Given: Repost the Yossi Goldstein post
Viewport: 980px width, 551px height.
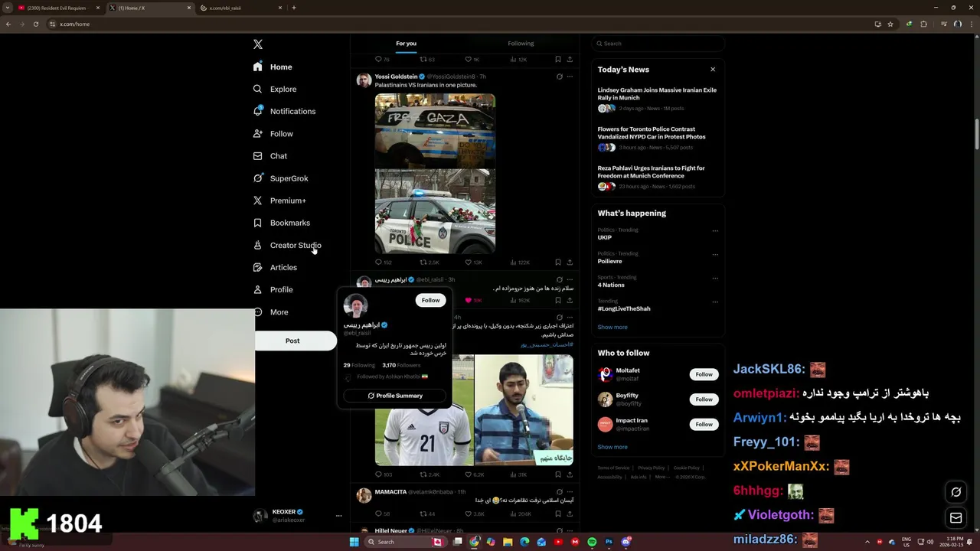Looking at the screenshot, I should click(x=429, y=262).
